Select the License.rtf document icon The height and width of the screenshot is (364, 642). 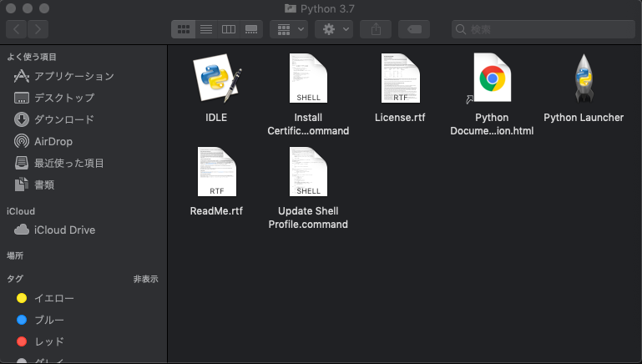pyautogui.click(x=400, y=78)
